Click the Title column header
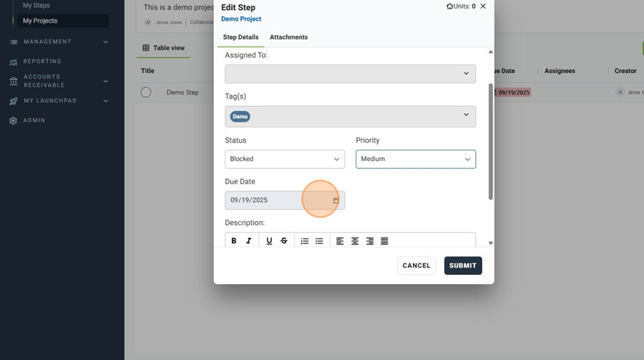644x360 pixels. click(x=147, y=71)
